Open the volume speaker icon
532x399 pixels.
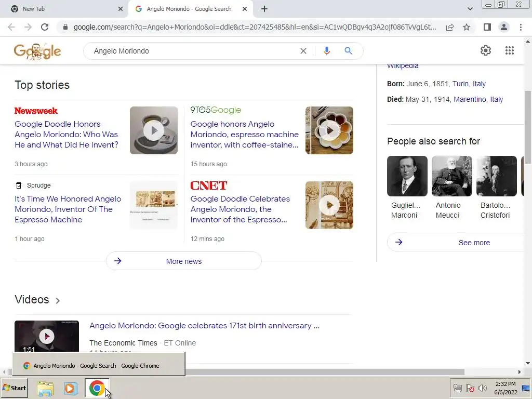[482, 388]
